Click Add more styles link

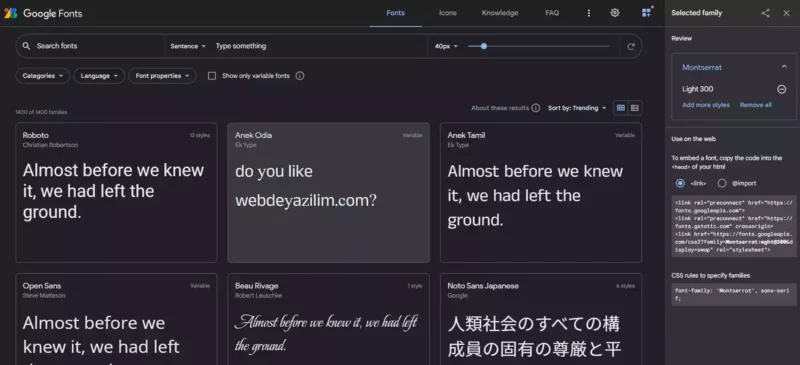(x=706, y=105)
